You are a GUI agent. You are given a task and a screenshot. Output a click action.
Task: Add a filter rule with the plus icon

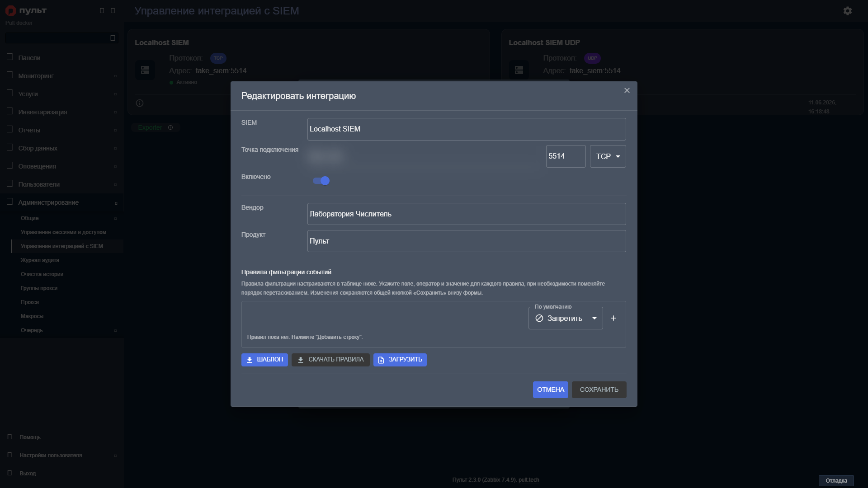coord(613,318)
